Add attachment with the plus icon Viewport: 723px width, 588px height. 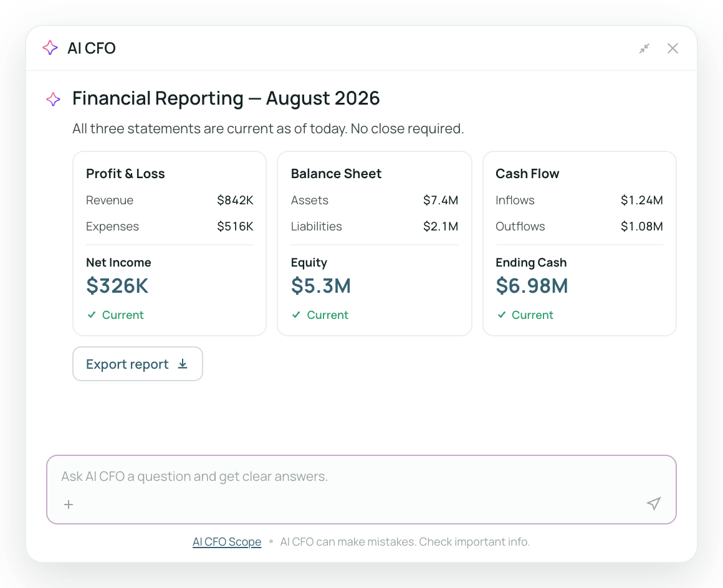[x=69, y=505]
